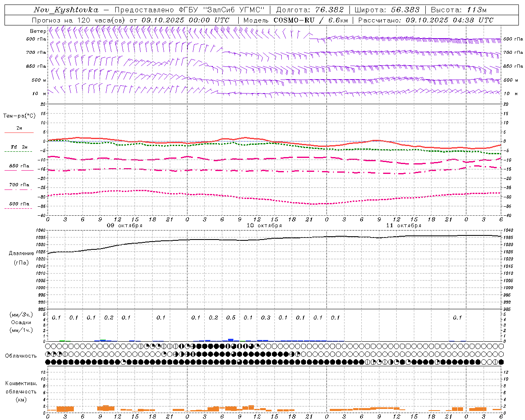The width and height of the screenshot is (525, 420).
Task: Click the 0.5 precipitation amount value
Action: click(231, 317)
